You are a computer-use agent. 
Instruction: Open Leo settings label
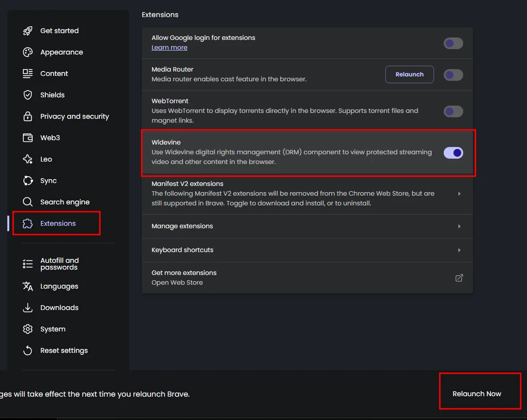tap(46, 159)
